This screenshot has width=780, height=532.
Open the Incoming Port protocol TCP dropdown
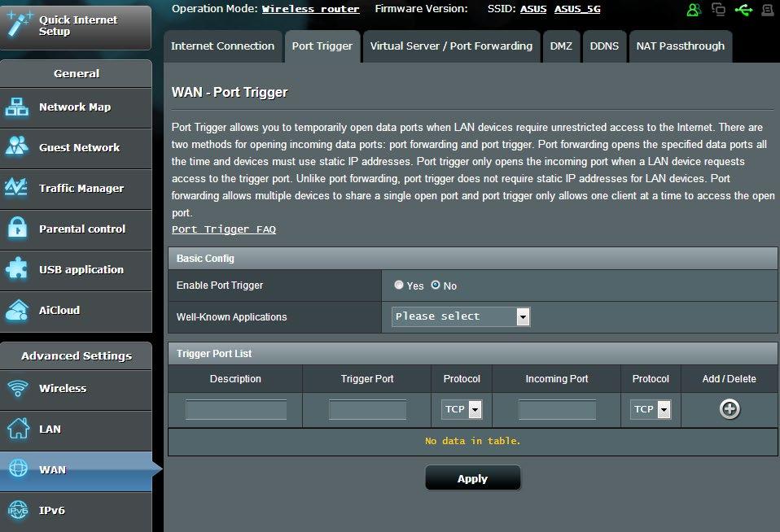click(x=651, y=409)
